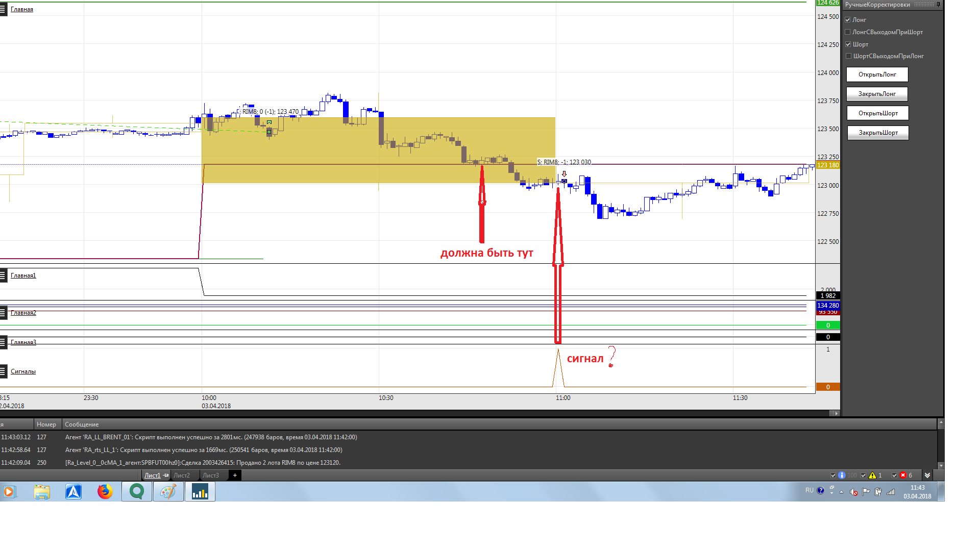Click the pin icon on Лист1 tab
The height and width of the screenshot is (551, 980).
166,475
